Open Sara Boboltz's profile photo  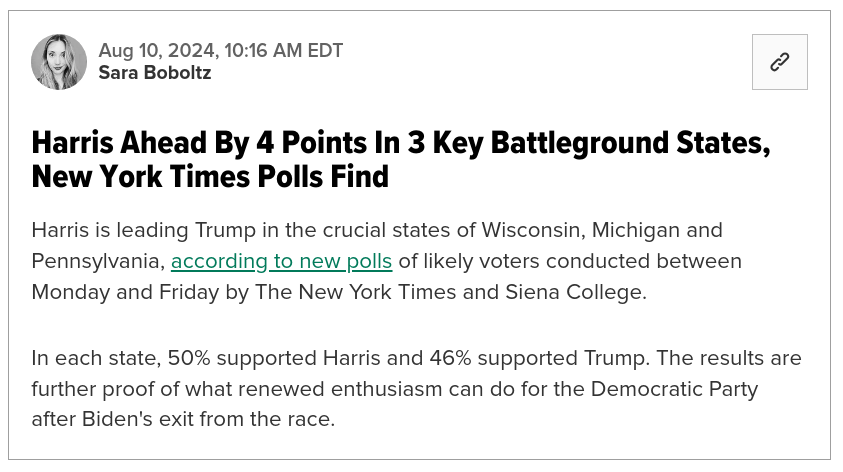[x=59, y=62]
